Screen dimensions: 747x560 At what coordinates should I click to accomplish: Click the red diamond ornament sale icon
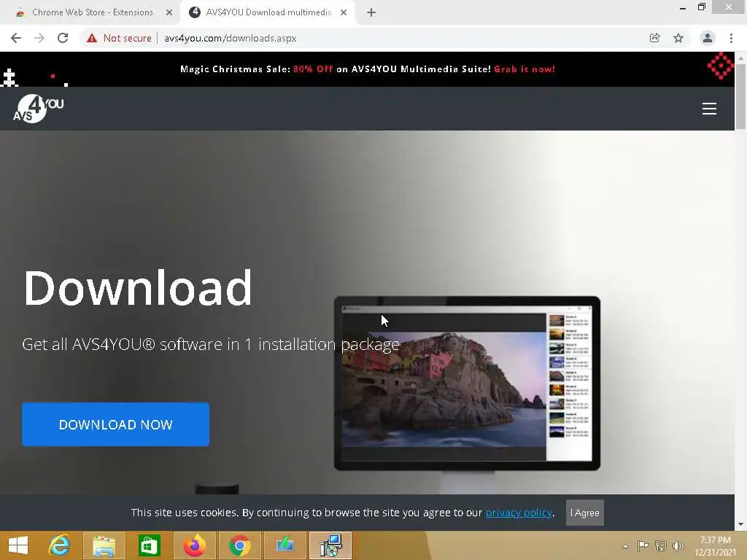[x=721, y=66]
